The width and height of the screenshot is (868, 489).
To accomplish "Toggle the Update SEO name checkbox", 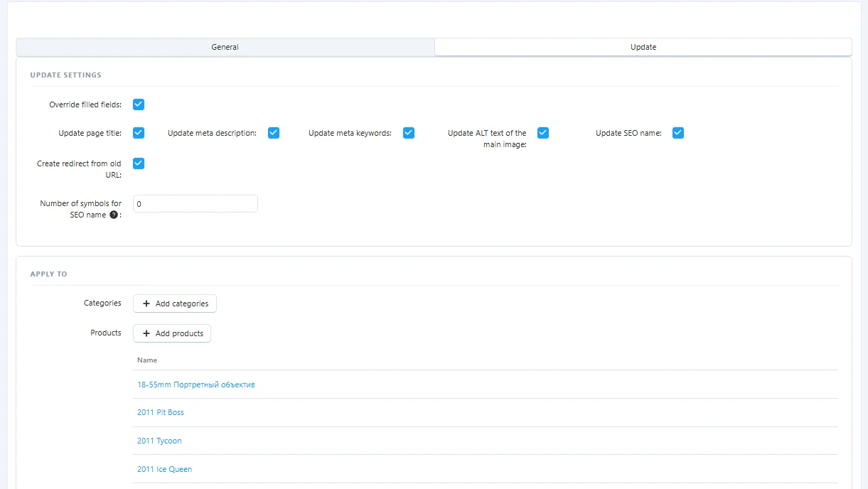I will pyautogui.click(x=678, y=133).
